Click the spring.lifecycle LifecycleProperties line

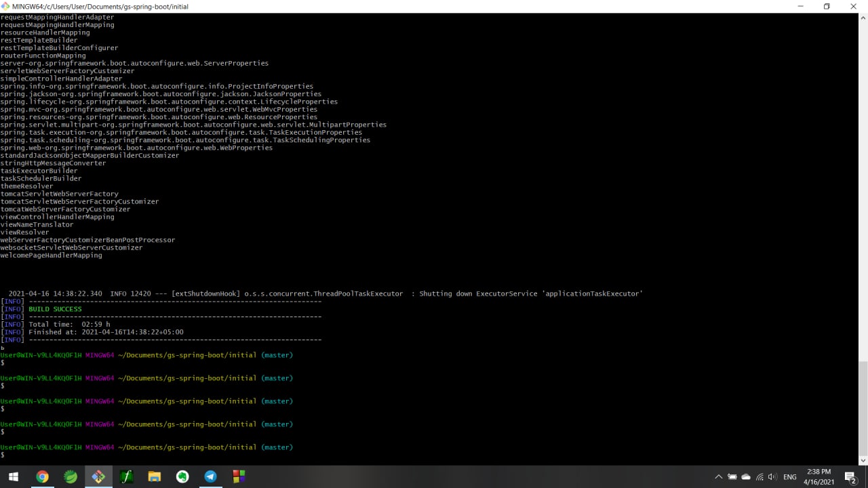point(169,102)
